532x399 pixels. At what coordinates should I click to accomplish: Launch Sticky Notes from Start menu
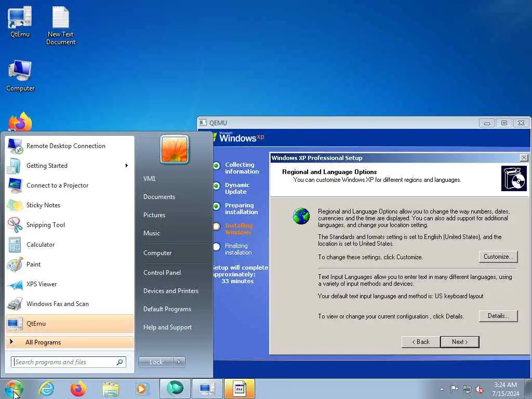pos(70,205)
